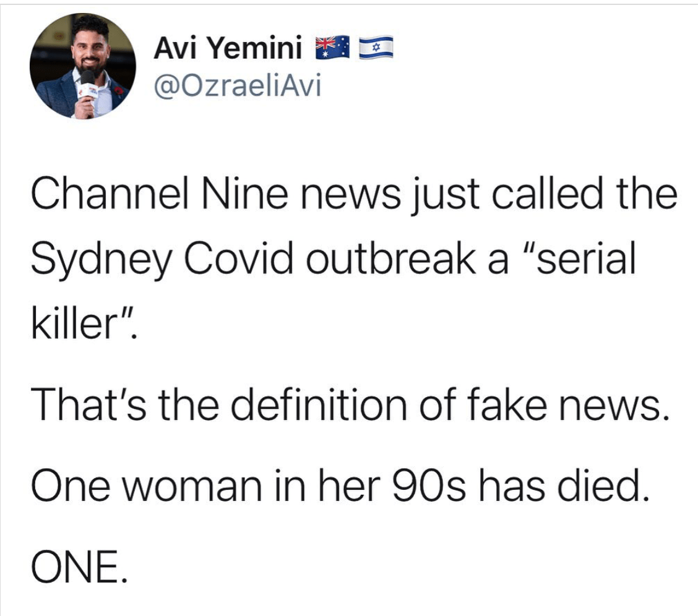Click the word "woman" in tweet
This screenshot has height=616, width=698.
192,487
